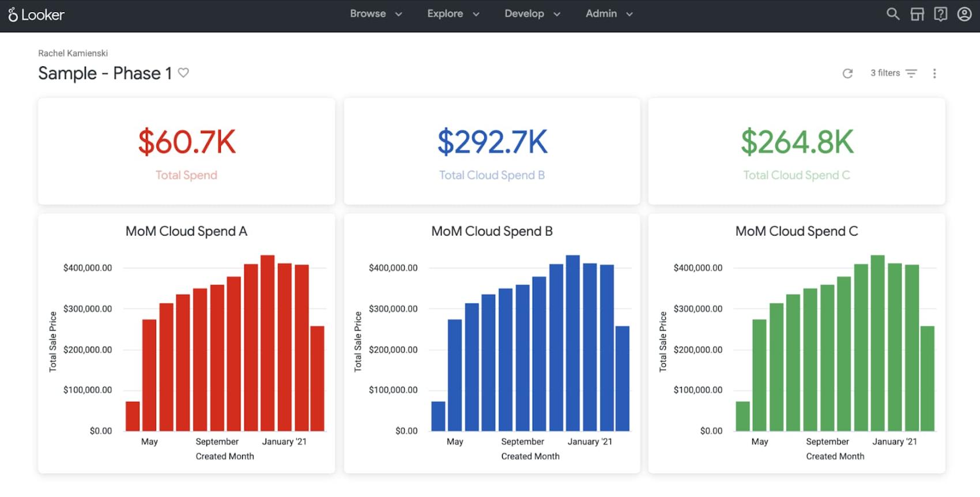Click the first green bar in Spend C
Viewport: 980px width, 497px height.
tap(742, 416)
